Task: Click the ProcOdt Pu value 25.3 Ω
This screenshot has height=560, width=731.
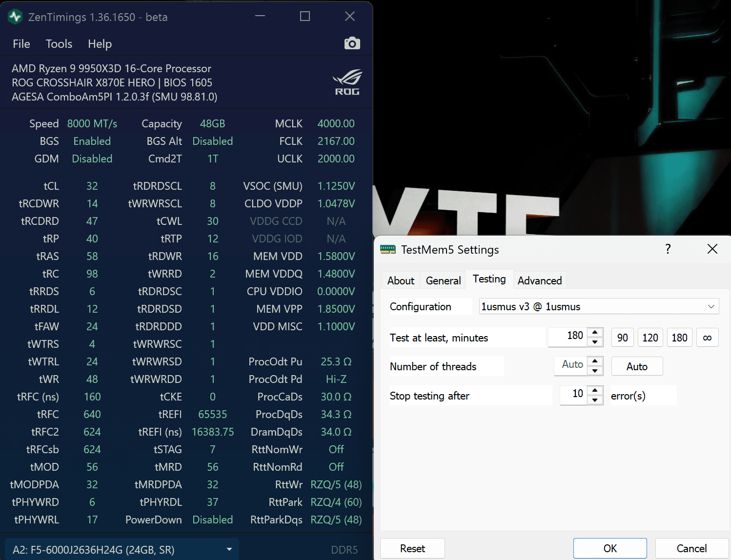Action: [336, 362]
